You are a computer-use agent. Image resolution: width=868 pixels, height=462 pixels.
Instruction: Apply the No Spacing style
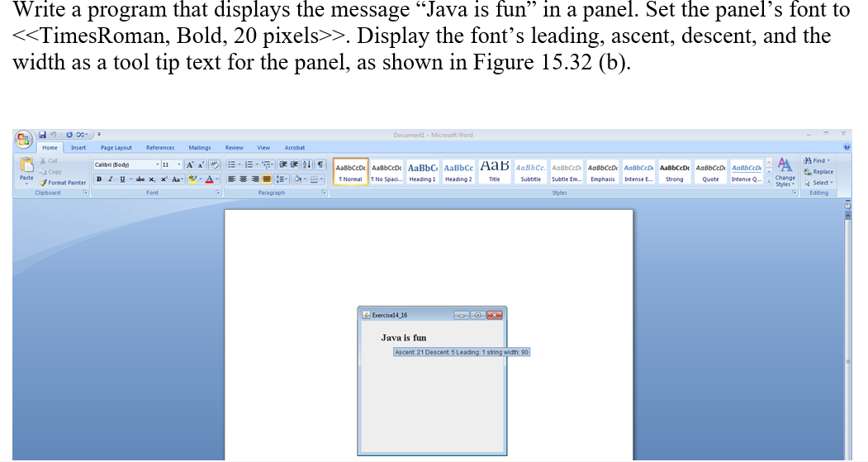point(387,172)
